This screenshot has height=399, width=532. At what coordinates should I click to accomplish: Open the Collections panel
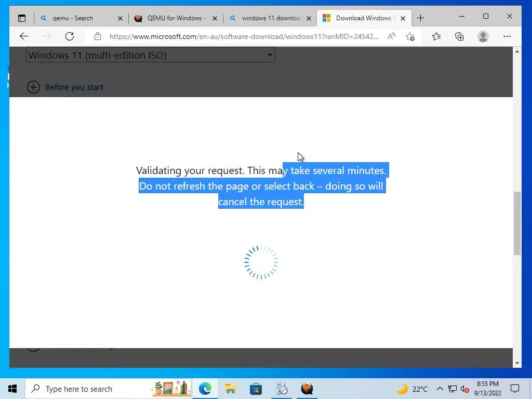[459, 36]
